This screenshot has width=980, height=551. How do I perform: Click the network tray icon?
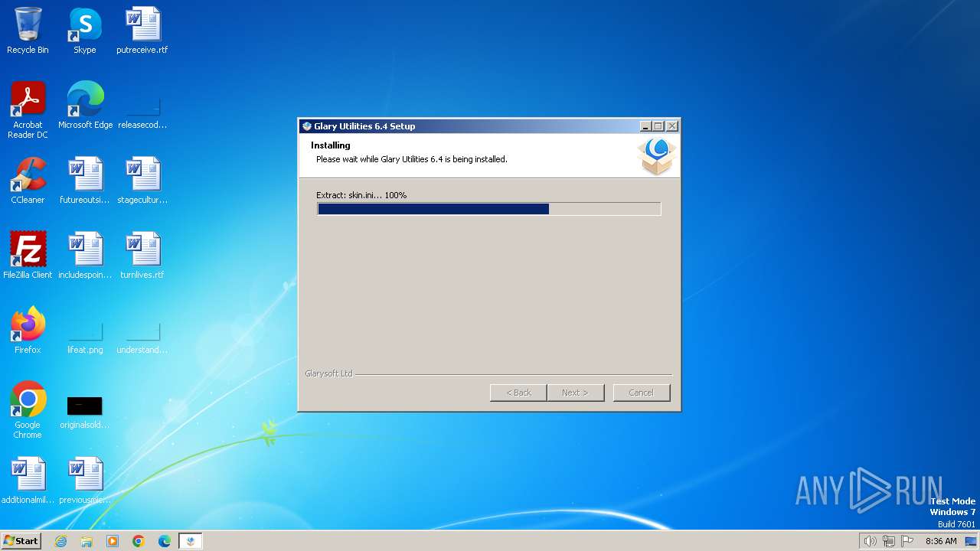[889, 541]
